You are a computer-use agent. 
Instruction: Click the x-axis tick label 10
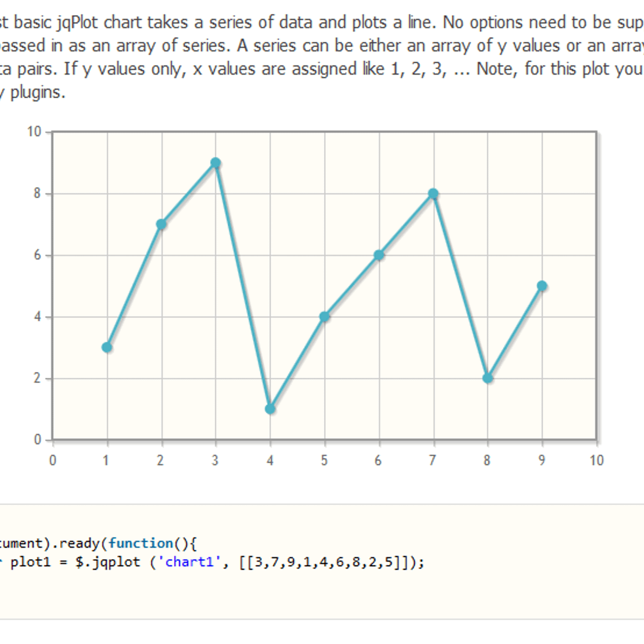[x=596, y=460]
